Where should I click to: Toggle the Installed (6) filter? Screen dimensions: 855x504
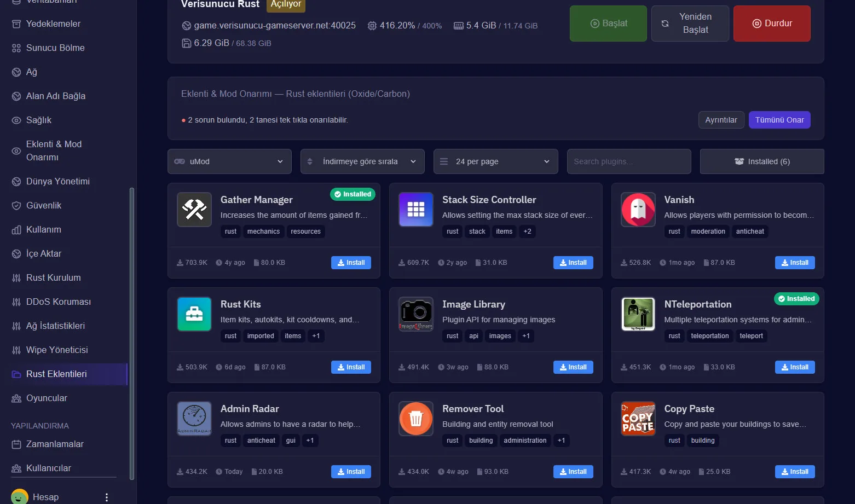pyautogui.click(x=762, y=161)
